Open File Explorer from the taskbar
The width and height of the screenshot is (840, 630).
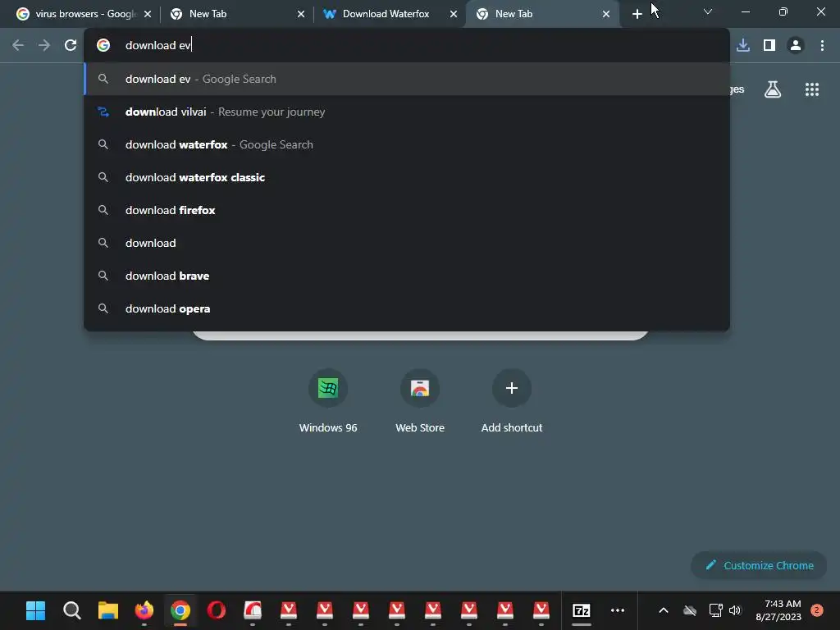(x=107, y=610)
